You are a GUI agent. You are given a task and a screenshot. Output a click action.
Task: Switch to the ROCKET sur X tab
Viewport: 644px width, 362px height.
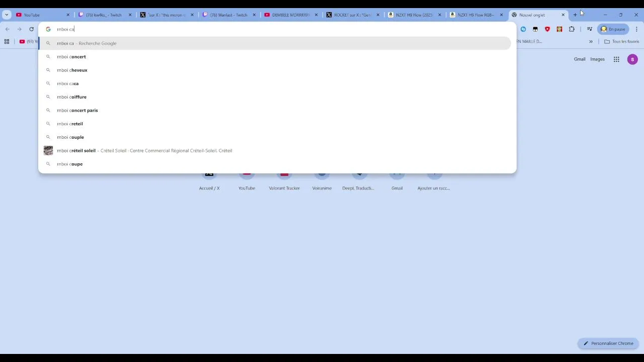353,15
